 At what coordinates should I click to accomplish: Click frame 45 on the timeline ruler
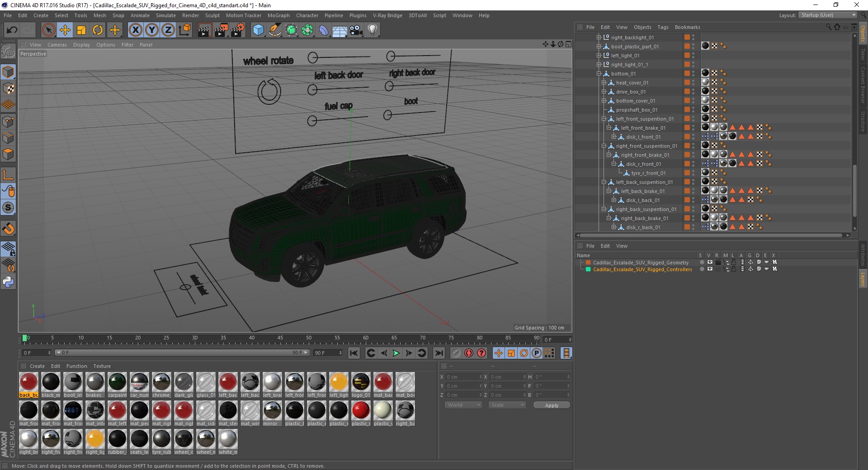pyautogui.click(x=280, y=338)
